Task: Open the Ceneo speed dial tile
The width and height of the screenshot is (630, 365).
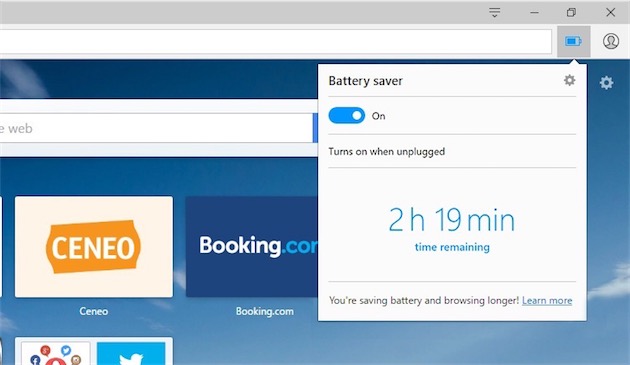Action: click(x=94, y=247)
